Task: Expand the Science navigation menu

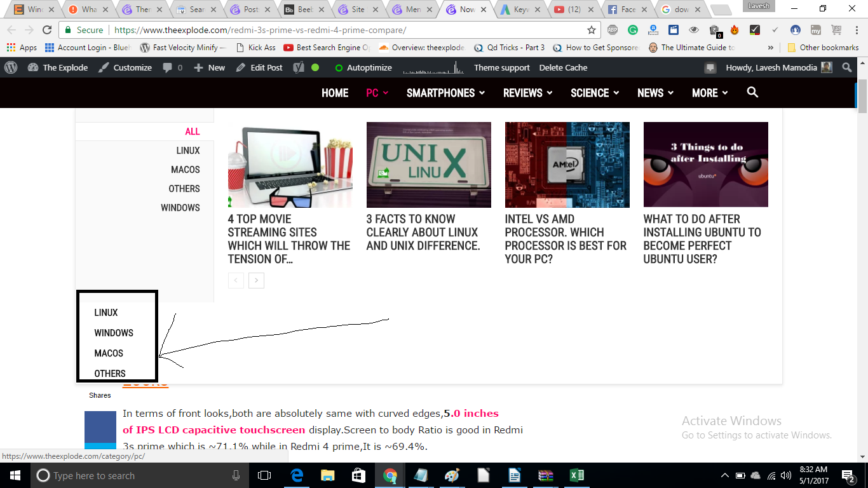Action: coord(595,93)
